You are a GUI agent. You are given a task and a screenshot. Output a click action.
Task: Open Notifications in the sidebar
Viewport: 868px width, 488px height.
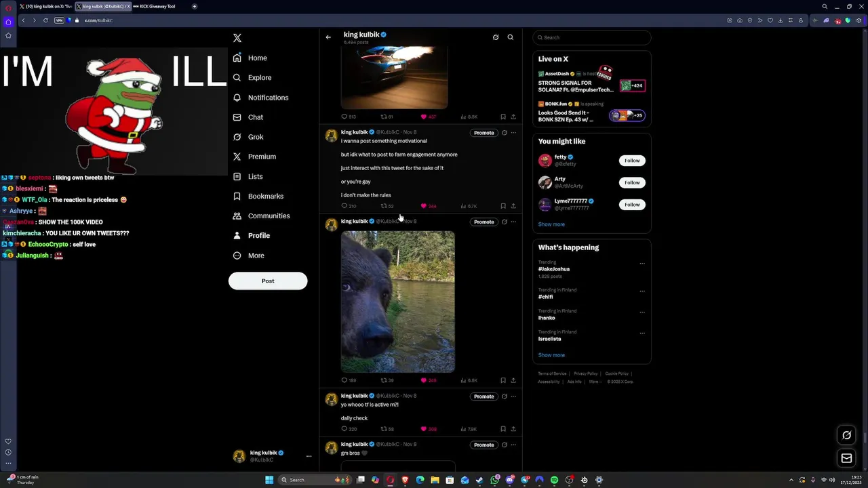pos(260,98)
